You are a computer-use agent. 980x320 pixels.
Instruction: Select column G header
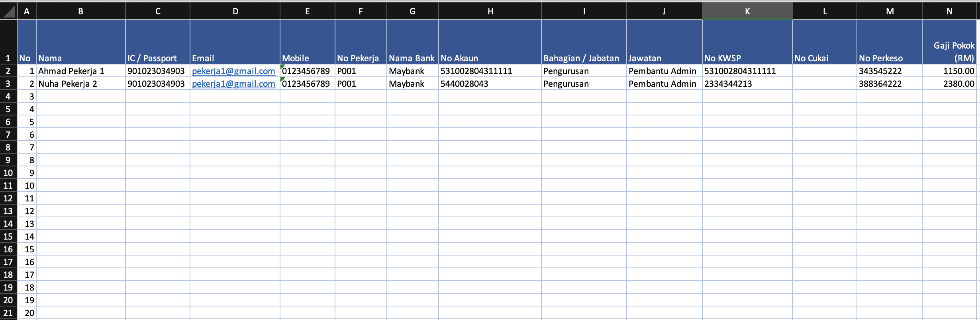tap(413, 11)
